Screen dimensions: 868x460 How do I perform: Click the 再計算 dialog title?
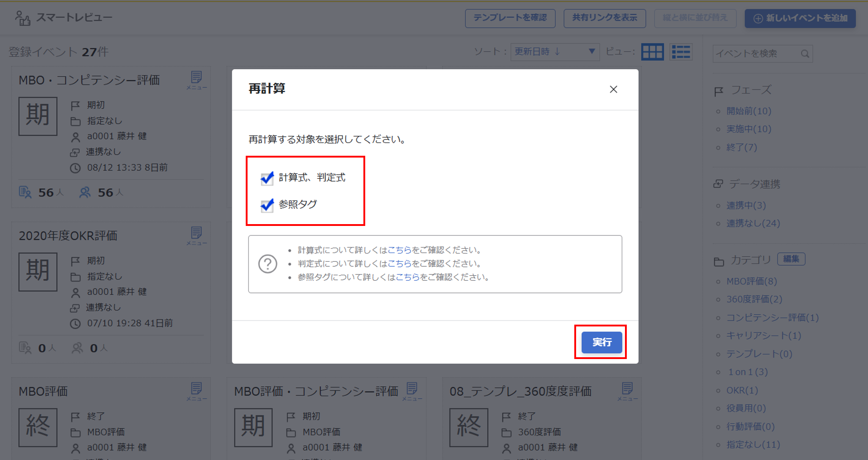[x=267, y=89]
